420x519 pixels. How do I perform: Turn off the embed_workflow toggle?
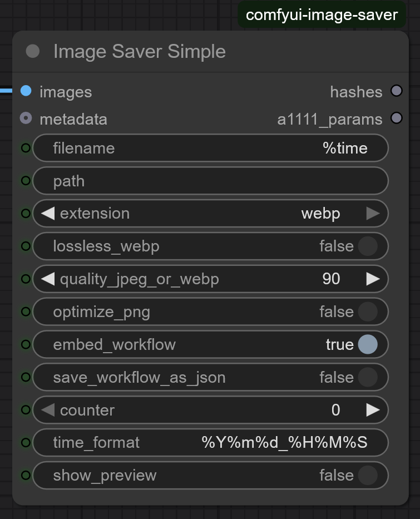point(367,345)
